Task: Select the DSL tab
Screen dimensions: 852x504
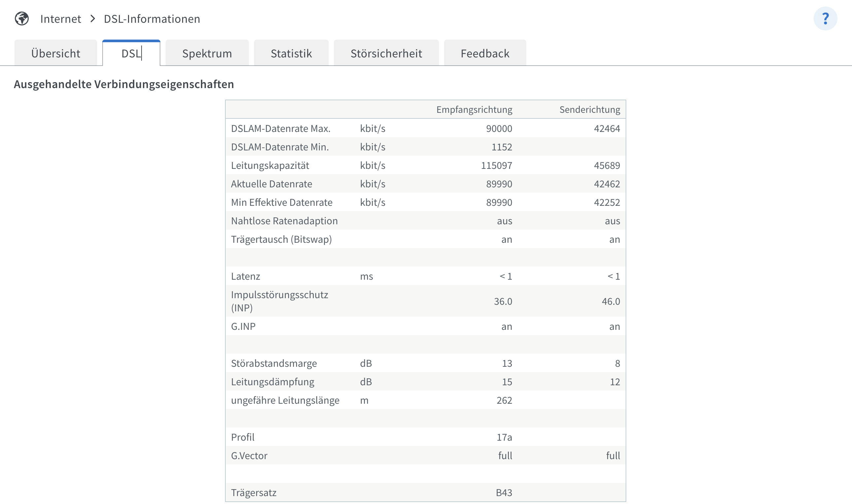Action: [x=131, y=53]
